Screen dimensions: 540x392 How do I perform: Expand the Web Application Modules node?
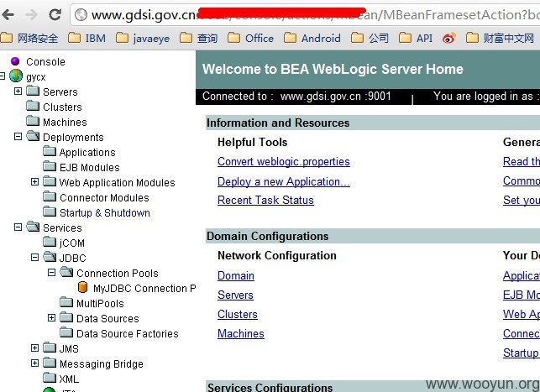pos(34,181)
